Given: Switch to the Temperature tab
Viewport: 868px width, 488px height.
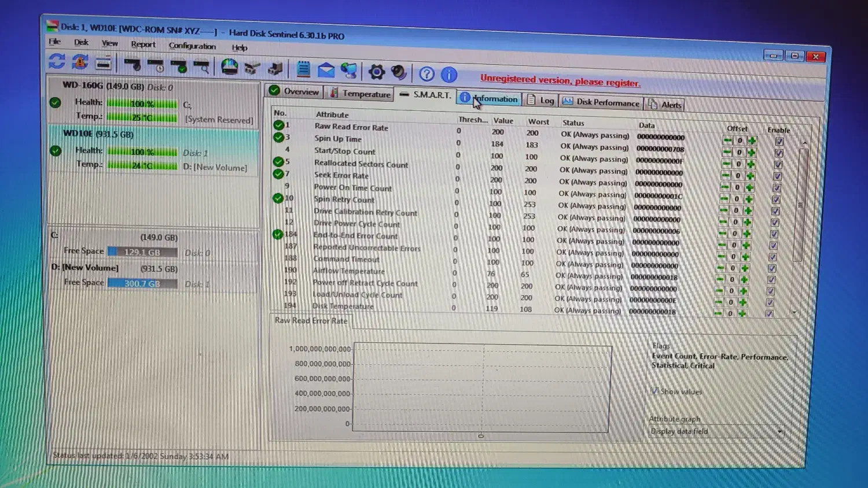Looking at the screenshot, I should pos(360,94).
